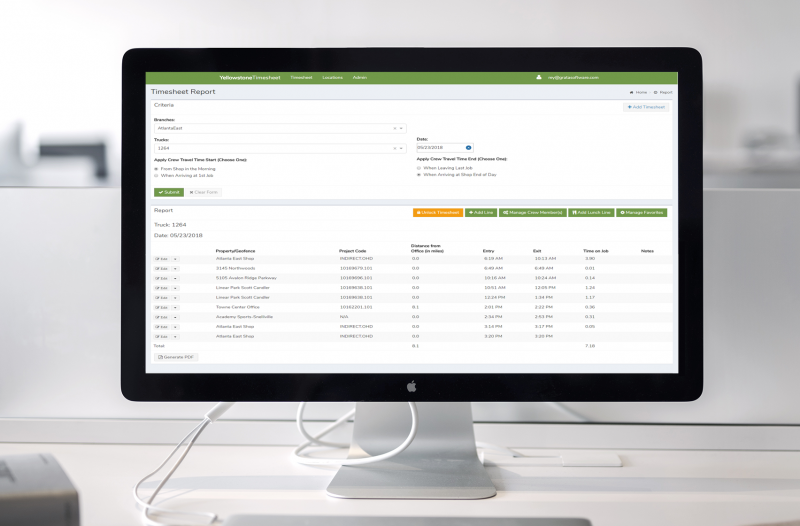The height and width of the screenshot is (526, 800).
Task: Edit the 3145 Northwoods row
Action: click(162, 269)
